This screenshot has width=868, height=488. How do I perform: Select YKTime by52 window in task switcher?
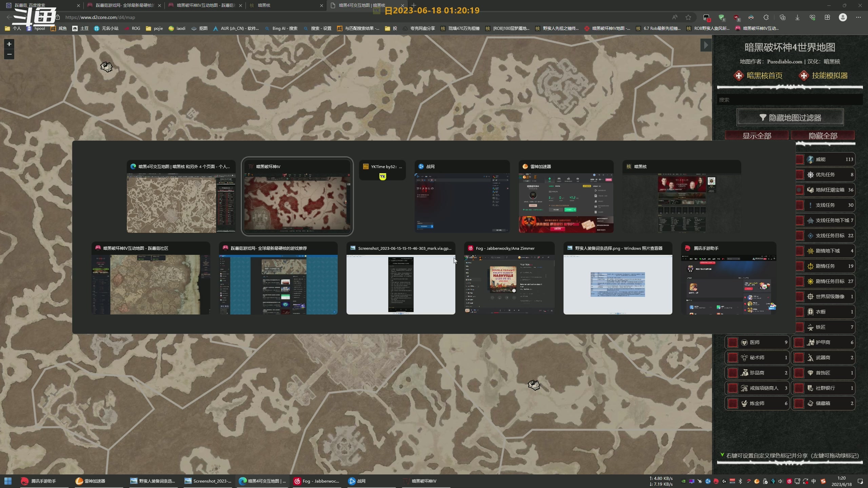[382, 170]
